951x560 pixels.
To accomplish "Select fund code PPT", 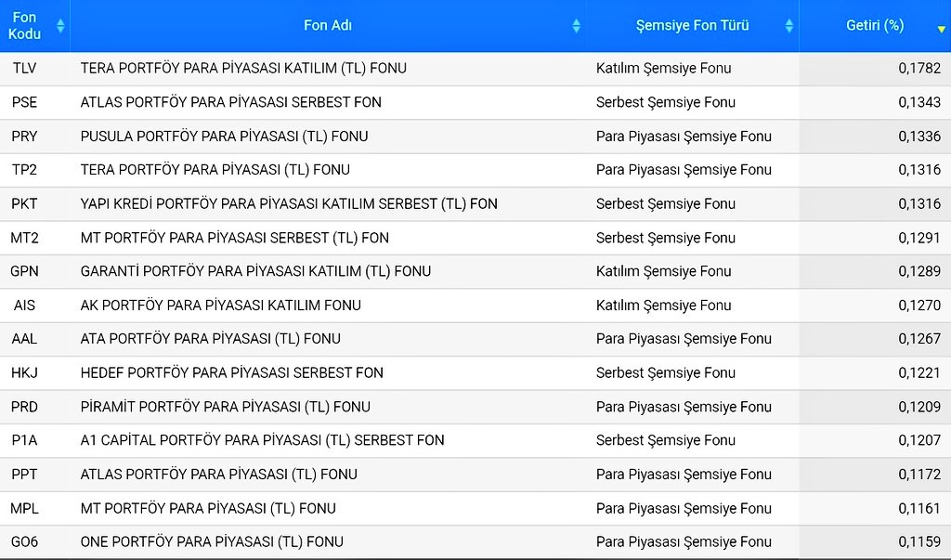I will [24, 474].
